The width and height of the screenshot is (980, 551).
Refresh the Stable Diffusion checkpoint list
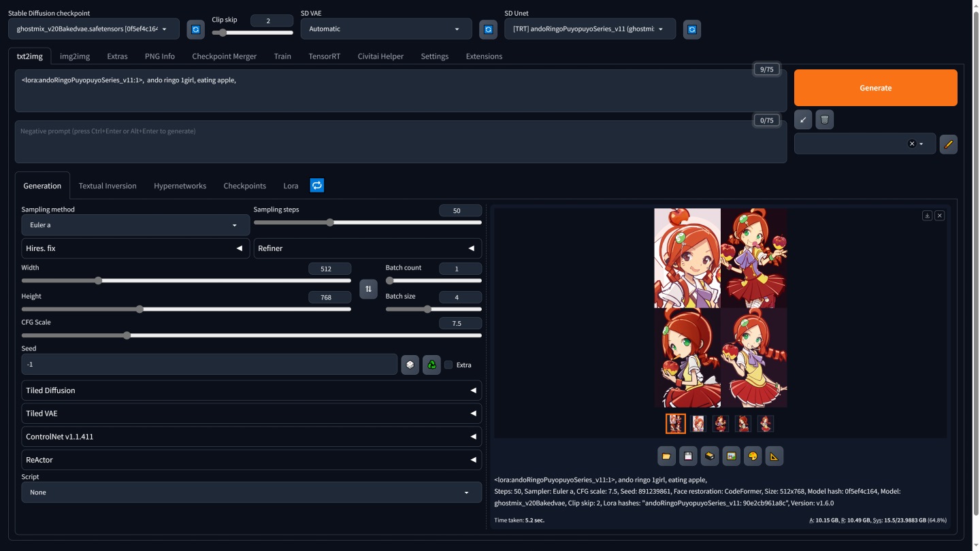coord(196,29)
